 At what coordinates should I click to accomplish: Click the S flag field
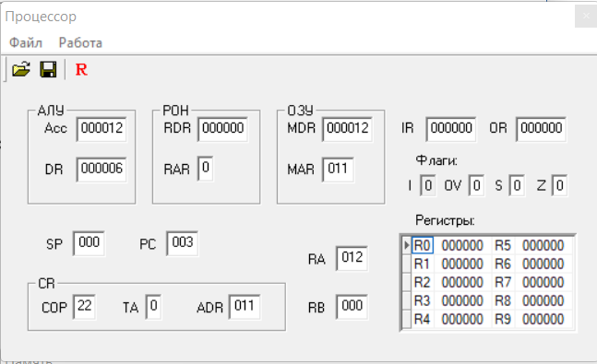pyautogui.click(x=517, y=185)
